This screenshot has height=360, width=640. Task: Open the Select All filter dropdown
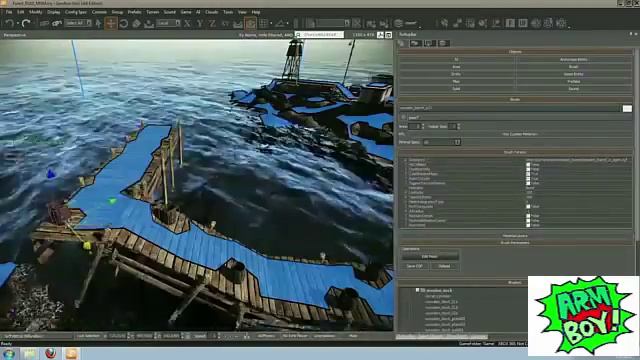tap(78, 23)
